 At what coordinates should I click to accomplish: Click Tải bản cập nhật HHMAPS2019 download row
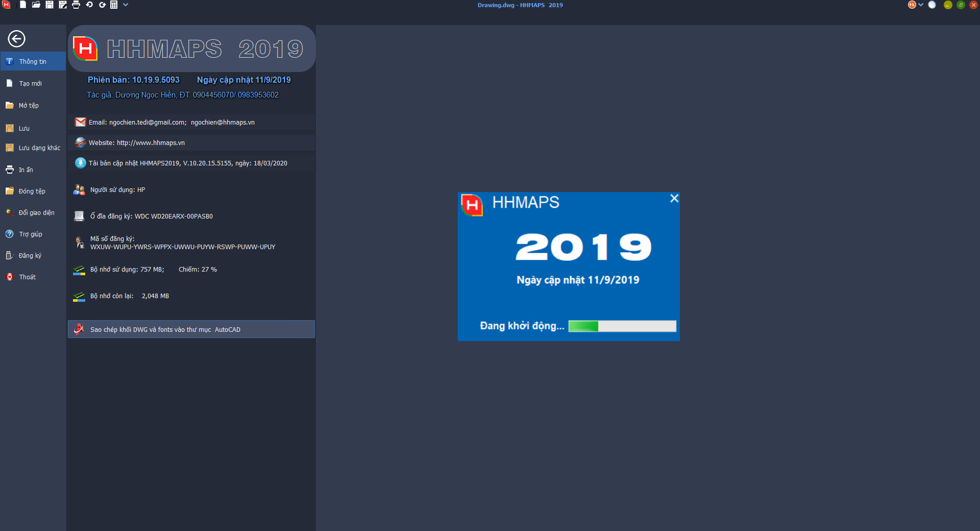[191, 163]
